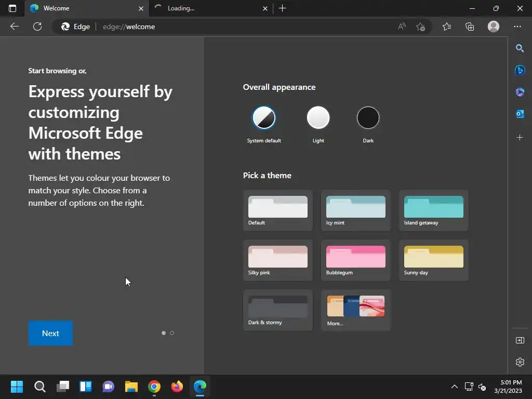The height and width of the screenshot is (399, 532).
Task: Open Widgets from taskbar
Action: (x=86, y=387)
